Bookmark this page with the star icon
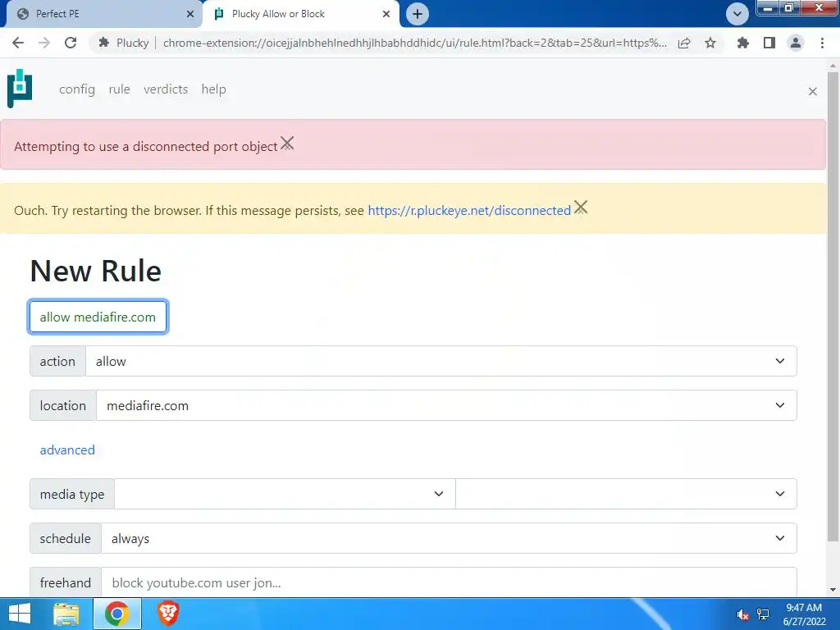The height and width of the screenshot is (630, 840). click(x=710, y=43)
